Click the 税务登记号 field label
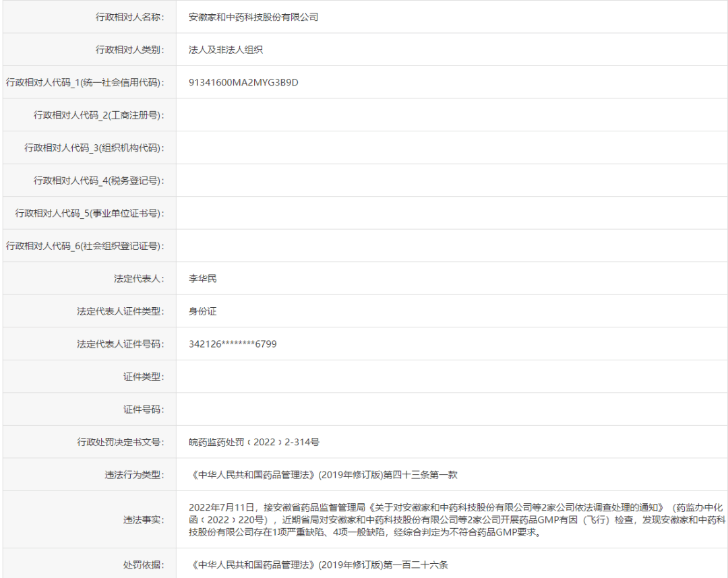 click(x=98, y=181)
